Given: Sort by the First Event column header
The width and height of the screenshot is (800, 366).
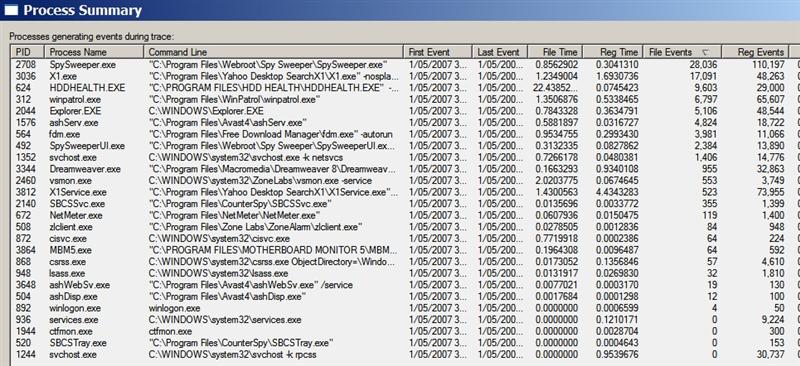Looking at the screenshot, I should (x=438, y=52).
